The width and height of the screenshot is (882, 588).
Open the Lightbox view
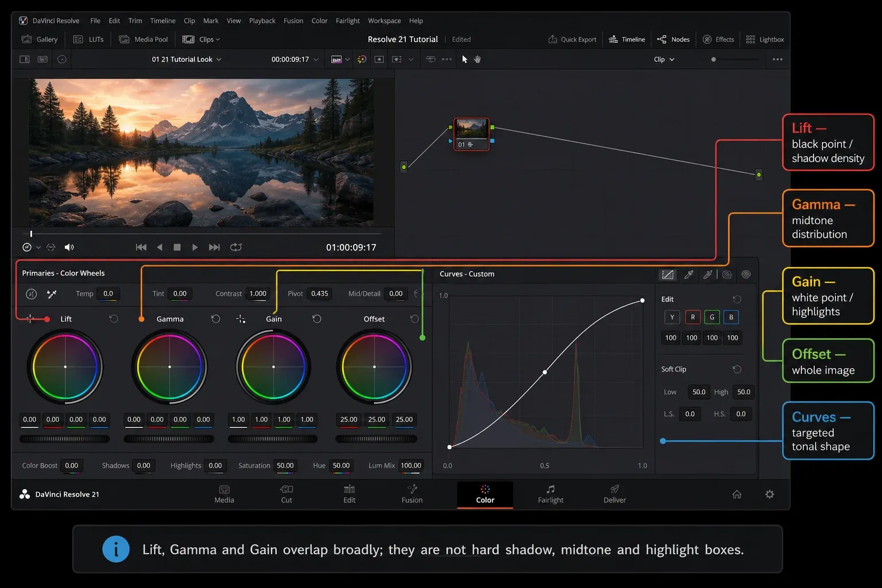765,39
